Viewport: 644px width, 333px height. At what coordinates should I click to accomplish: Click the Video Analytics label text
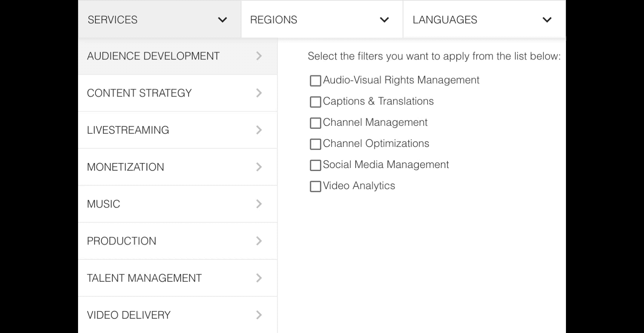tap(359, 186)
